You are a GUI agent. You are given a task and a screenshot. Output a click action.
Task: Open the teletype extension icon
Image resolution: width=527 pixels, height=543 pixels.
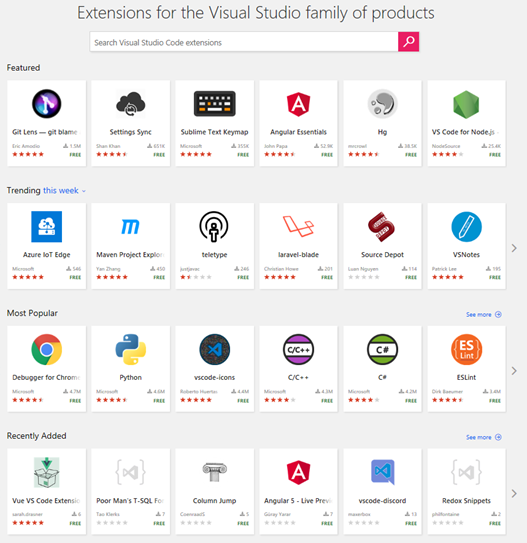click(214, 226)
